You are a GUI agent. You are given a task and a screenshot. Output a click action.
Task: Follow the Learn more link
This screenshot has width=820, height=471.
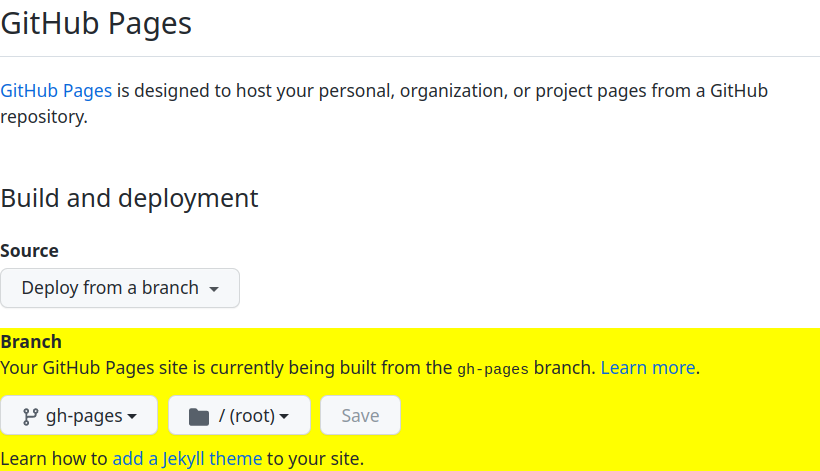pyautogui.click(x=647, y=367)
